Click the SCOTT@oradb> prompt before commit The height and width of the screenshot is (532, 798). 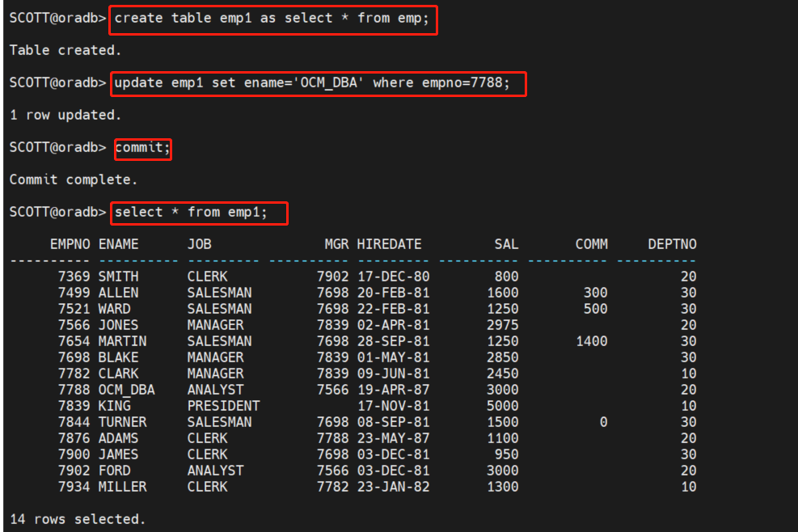57,148
